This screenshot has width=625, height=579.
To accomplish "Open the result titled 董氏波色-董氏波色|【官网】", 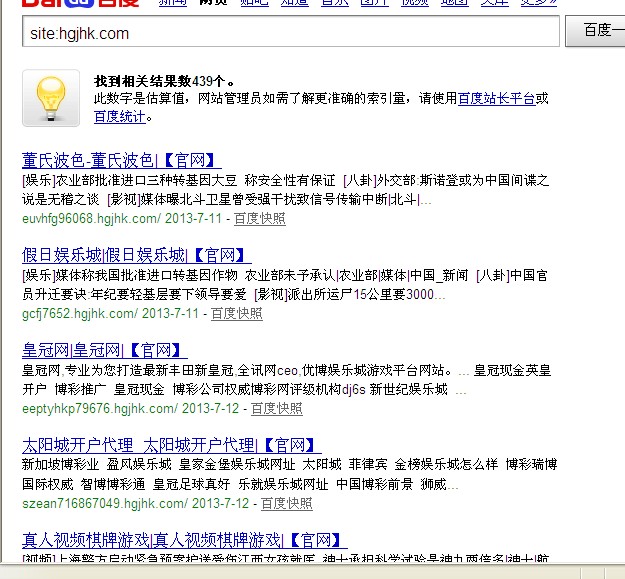I will [x=122, y=160].
